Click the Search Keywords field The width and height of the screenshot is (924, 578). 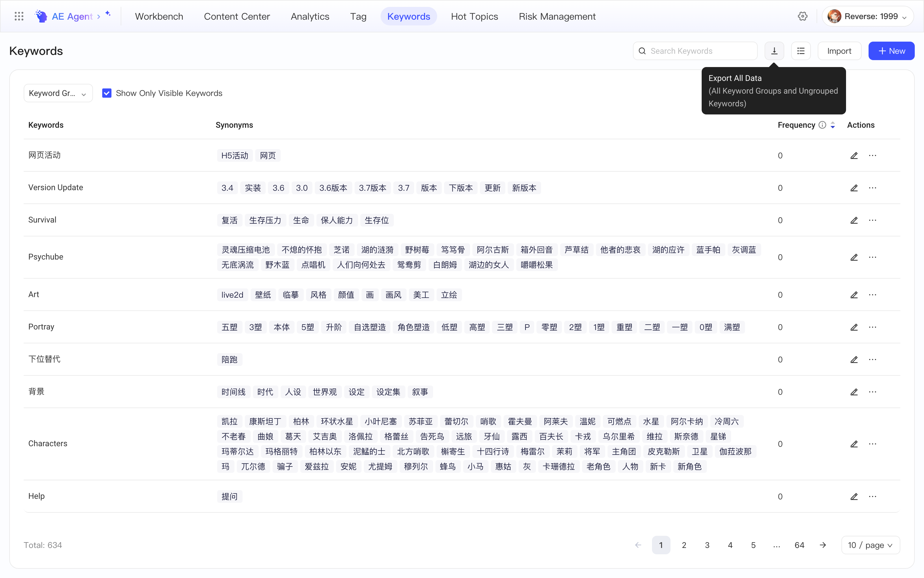click(x=695, y=51)
